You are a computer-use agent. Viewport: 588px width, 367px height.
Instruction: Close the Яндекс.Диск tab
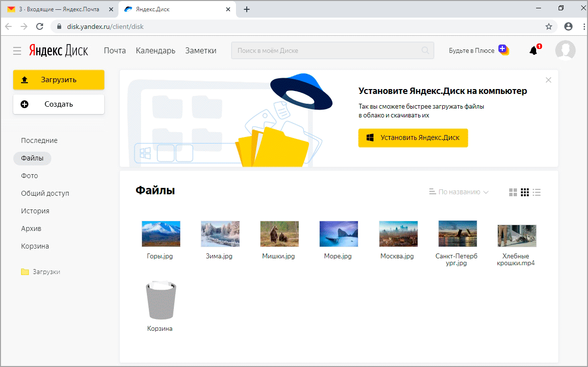point(228,9)
